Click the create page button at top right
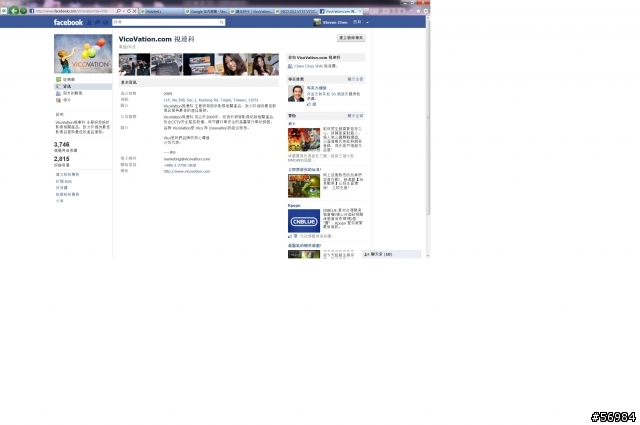This screenshot has height=425, width=640. tap(351, 38)
